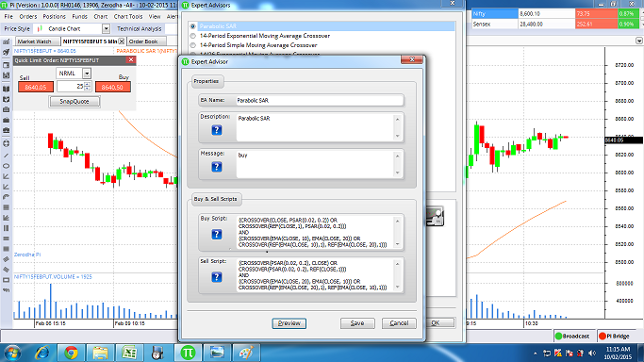
Task: Expand the NRML product type dropdown
Action: point(87,74)
